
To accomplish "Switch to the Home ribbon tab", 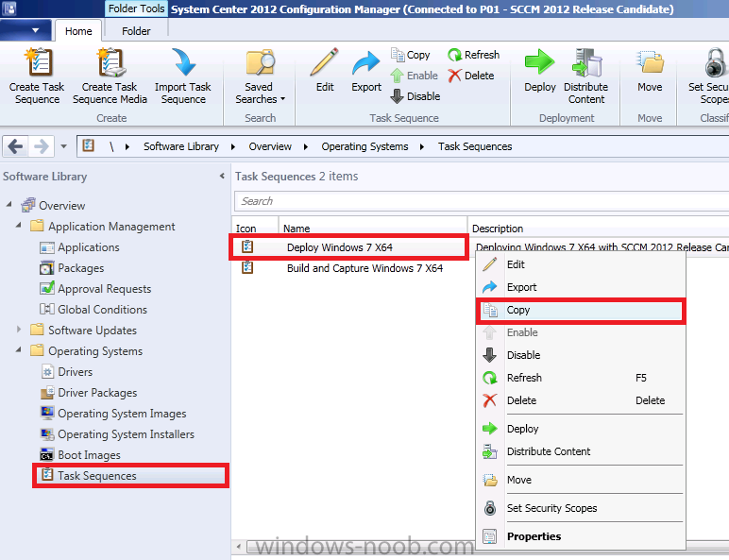I will click(78, 31).
